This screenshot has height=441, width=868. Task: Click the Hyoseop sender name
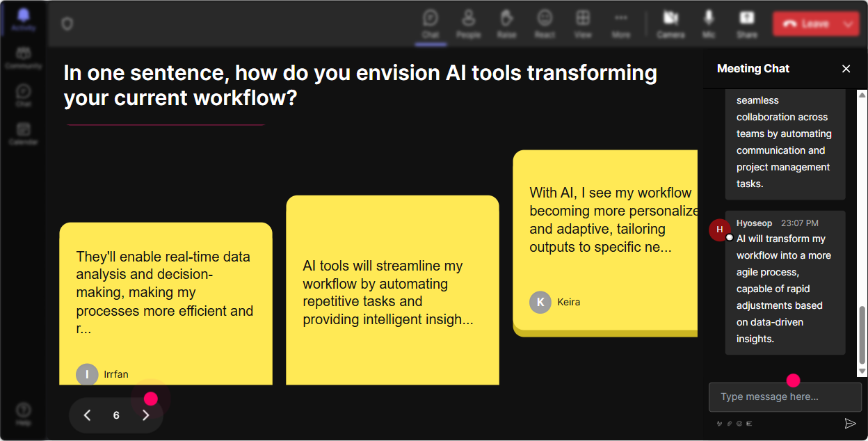(754, 223)
